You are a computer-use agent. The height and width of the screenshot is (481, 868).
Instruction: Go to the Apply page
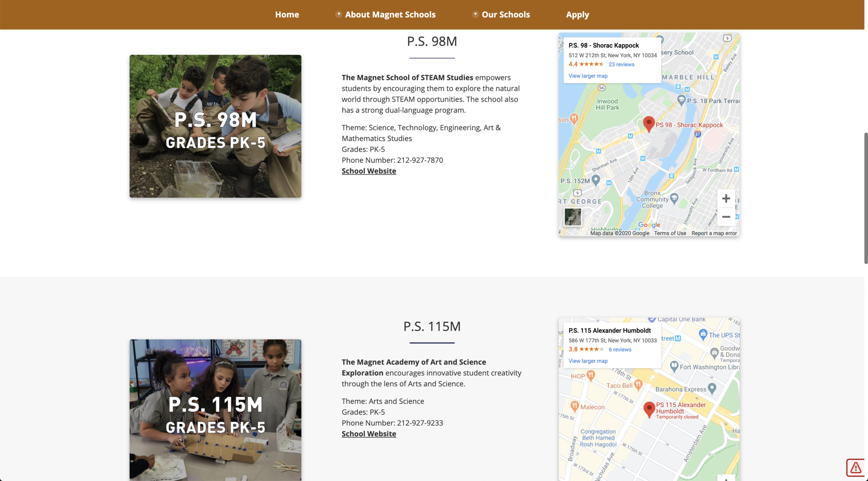(x=577, y=15)
